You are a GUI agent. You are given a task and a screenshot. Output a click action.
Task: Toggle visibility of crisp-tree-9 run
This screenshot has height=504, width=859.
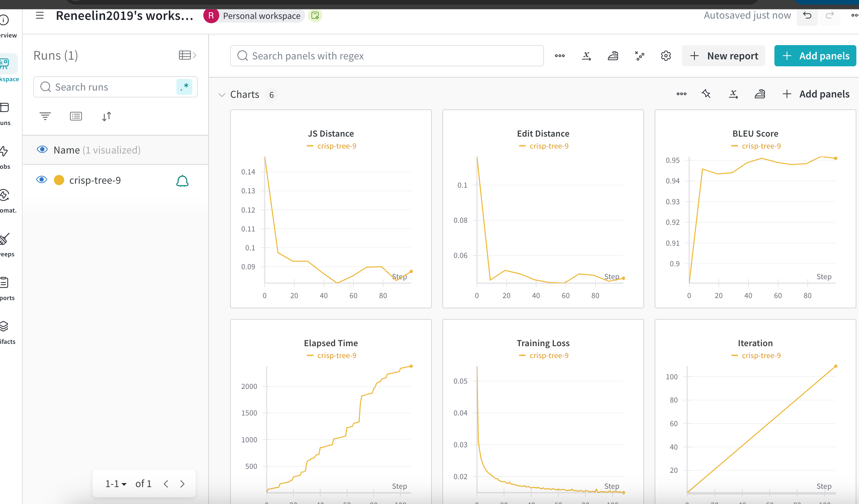[x=41, y=179]
